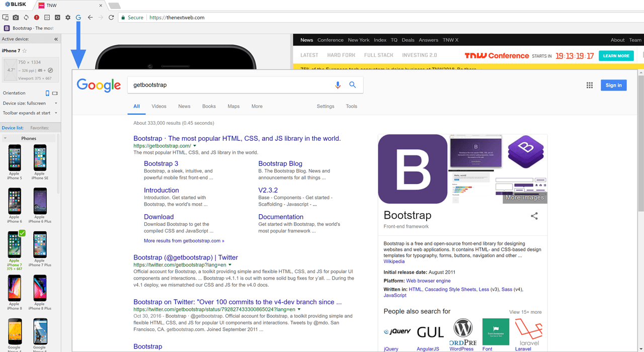Click the voice search microphone in Google's search bar
Viewport: 644px width, 352px height.
click(x=338, y=85)
